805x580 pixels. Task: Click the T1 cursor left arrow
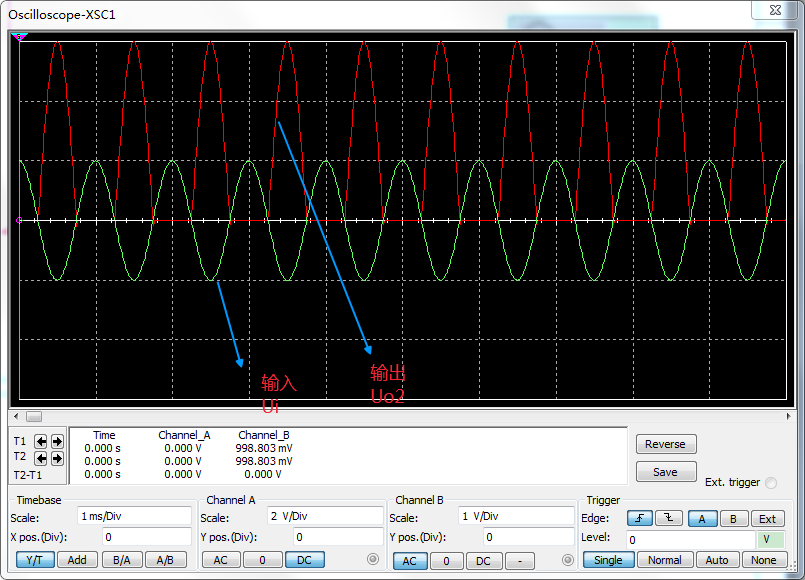click(41, 441)
